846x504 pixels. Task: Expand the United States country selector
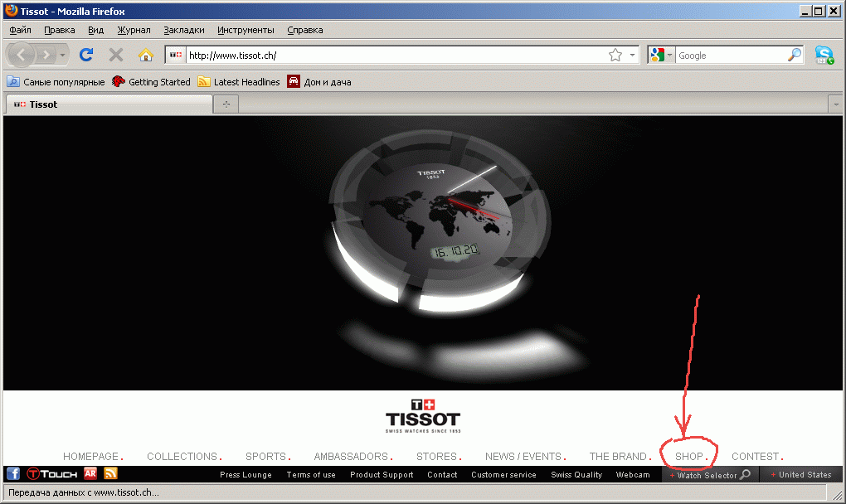click(x=800, y=475)
